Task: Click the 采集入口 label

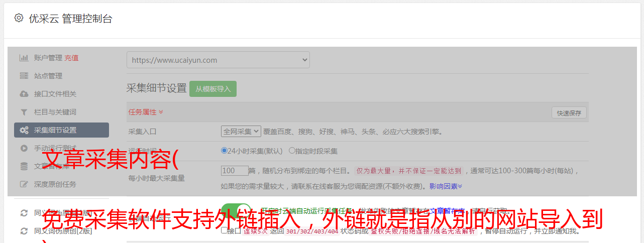Action: click(143, 132)
